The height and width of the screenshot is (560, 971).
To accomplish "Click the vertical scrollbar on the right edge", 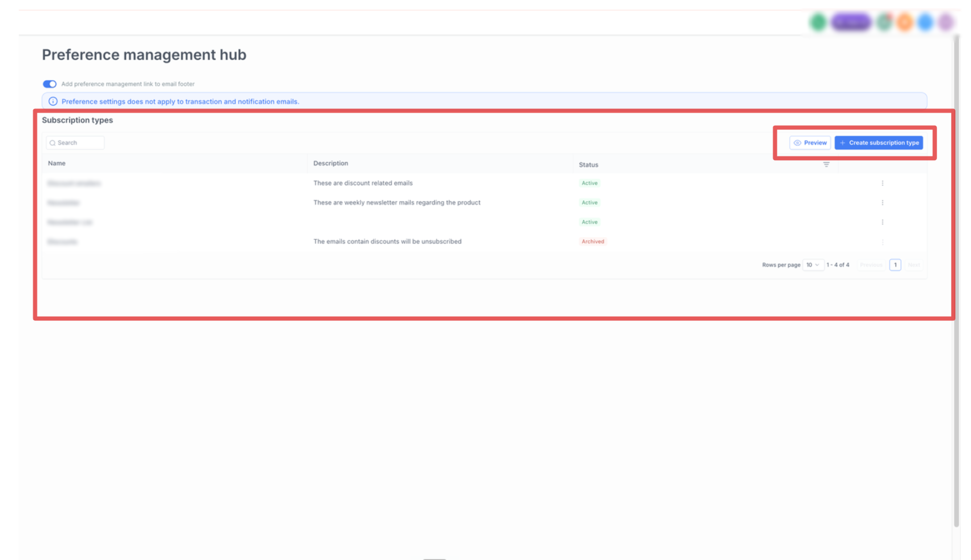I will click(x=956, y=281).
